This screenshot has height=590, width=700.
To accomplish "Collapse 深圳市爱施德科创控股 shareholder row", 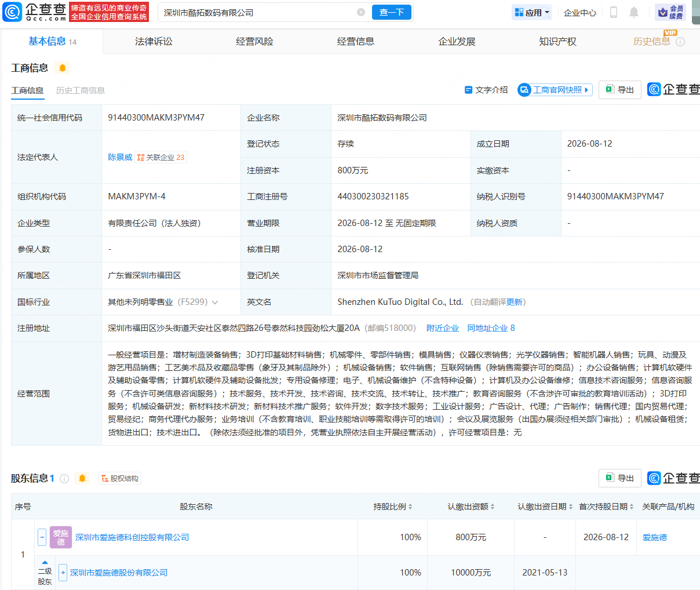I will (42, 537).
